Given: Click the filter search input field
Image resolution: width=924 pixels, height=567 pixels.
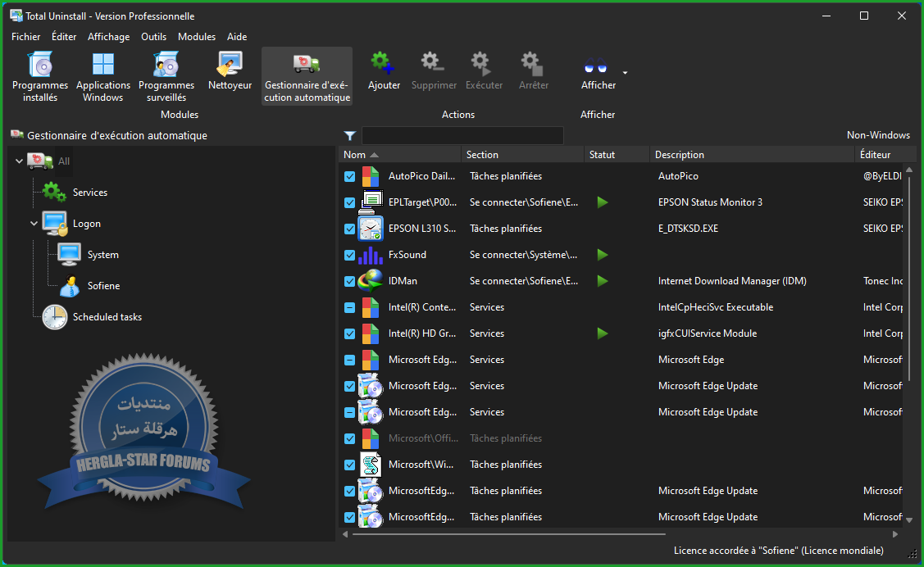Looking at the screenshot, I should click(x=462, y=135).
